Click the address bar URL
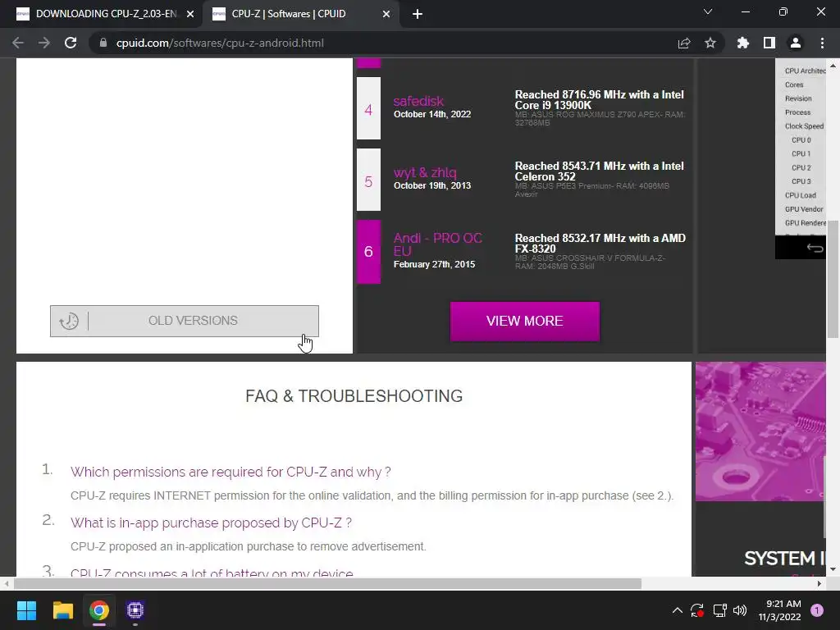 (x=220, y=43)
